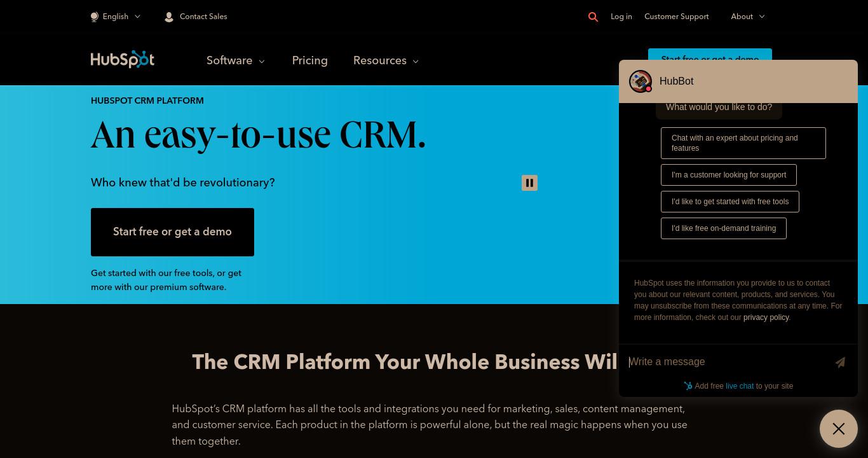
Task: Click the live chat link in chat footer
Action: pyautogui.click(x=740, y=386)
